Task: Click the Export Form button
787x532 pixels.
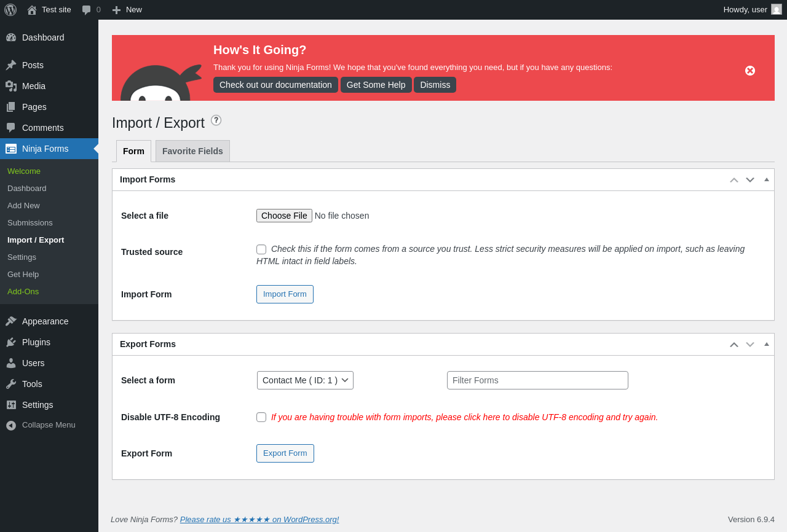Action: [x=285, y=453]
